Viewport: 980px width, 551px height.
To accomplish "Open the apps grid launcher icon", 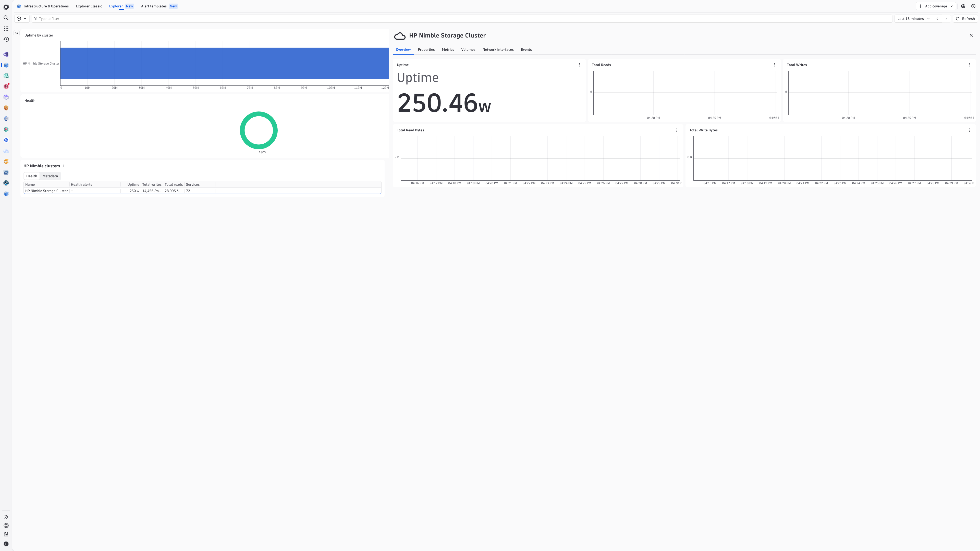I will click(x=6, y=29).
